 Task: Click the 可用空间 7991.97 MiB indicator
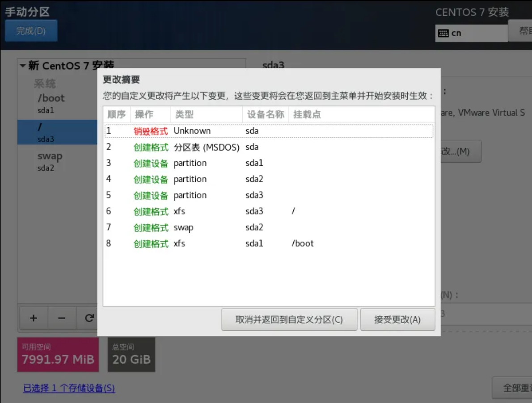click(x=58, y=355)
